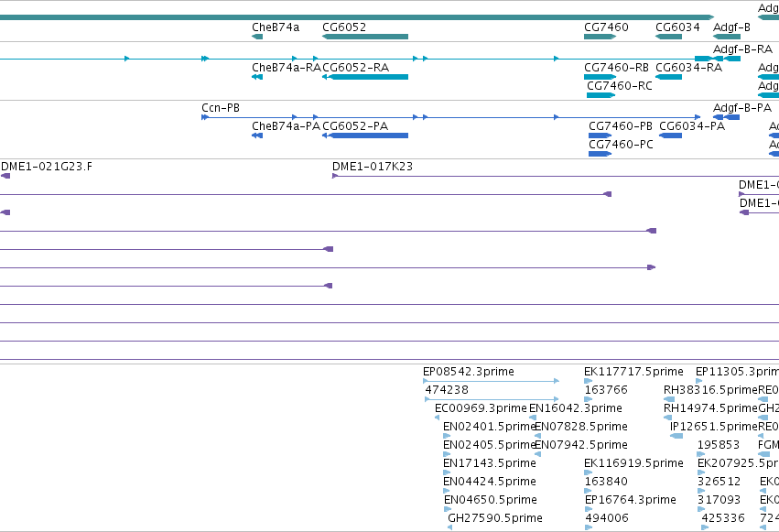Click EST EK116919.5prime

pos(589,472)
